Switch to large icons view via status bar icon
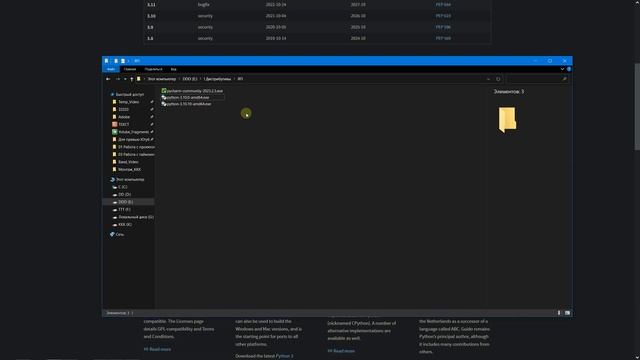Screen dimensions: 640x360 click(x=567, y=313)
